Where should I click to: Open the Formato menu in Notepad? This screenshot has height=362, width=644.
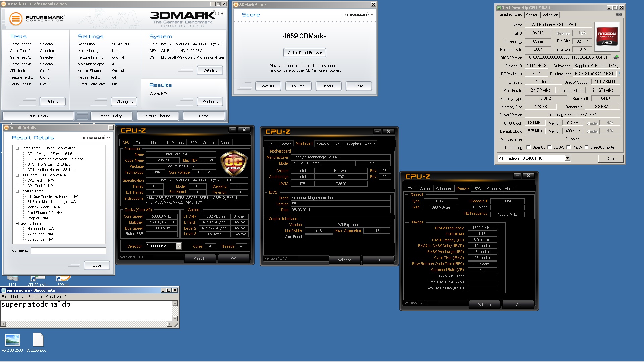pos(35,297)
